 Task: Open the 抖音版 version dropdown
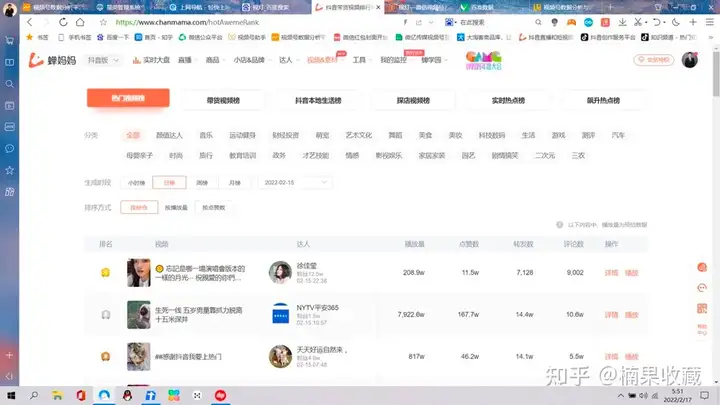pyautogui.click(x=103, y=60)
